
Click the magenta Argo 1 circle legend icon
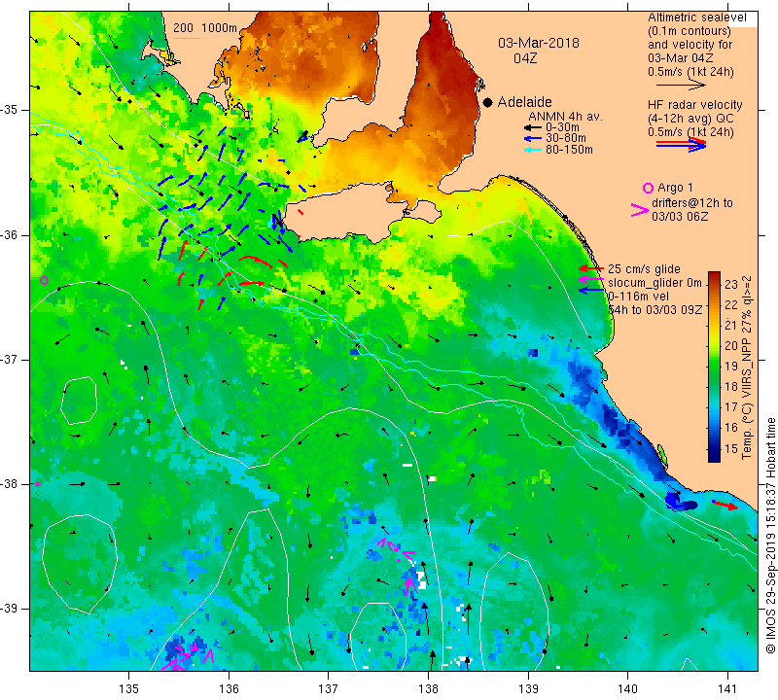(648, 188)
